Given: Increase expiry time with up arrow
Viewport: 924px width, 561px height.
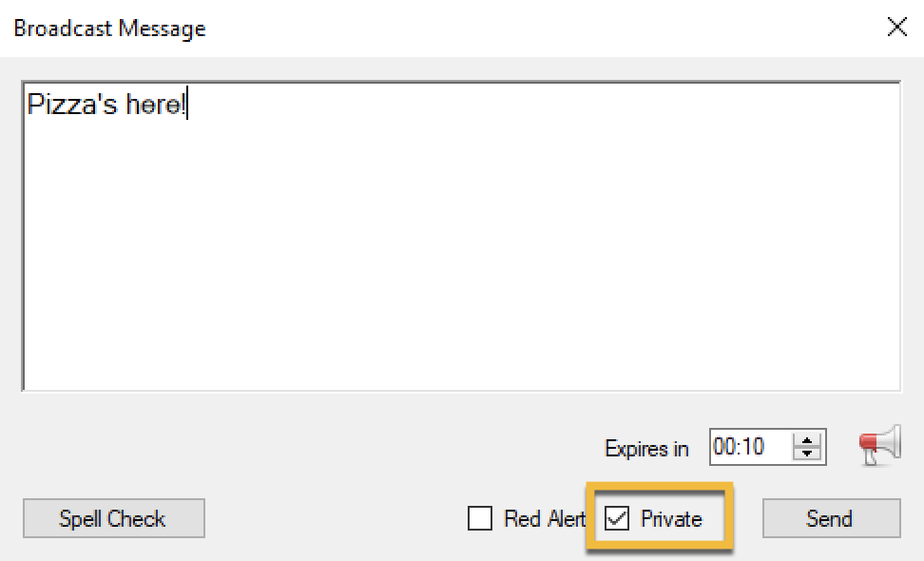Looking at the screenshot, I should 807,440.
